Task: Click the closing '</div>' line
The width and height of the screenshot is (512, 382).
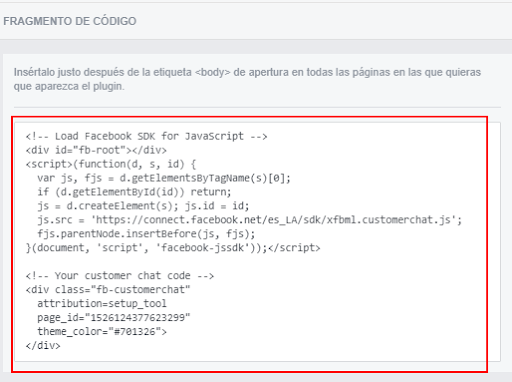Action: (x=43, y=345)
